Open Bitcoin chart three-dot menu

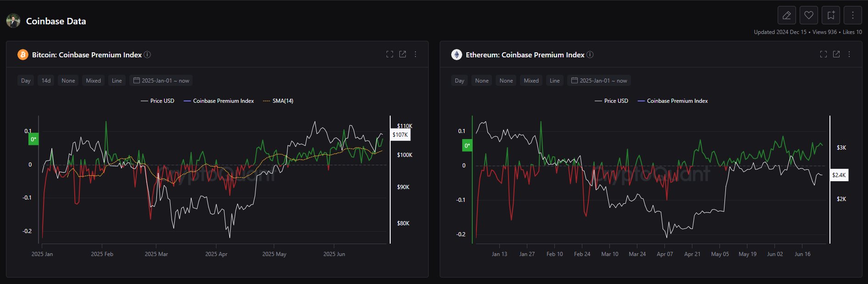pyautogui.click(x=415, y=55)
